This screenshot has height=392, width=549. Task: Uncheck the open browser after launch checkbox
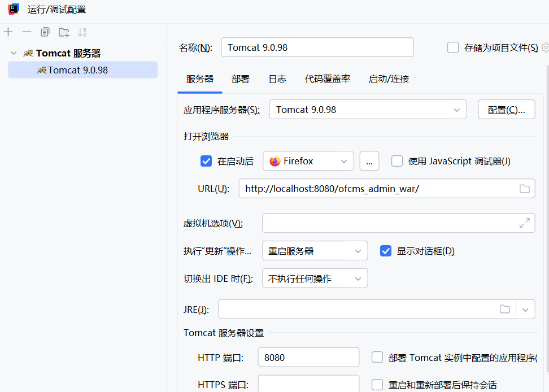pyautogui.click(x=206, y=161)
